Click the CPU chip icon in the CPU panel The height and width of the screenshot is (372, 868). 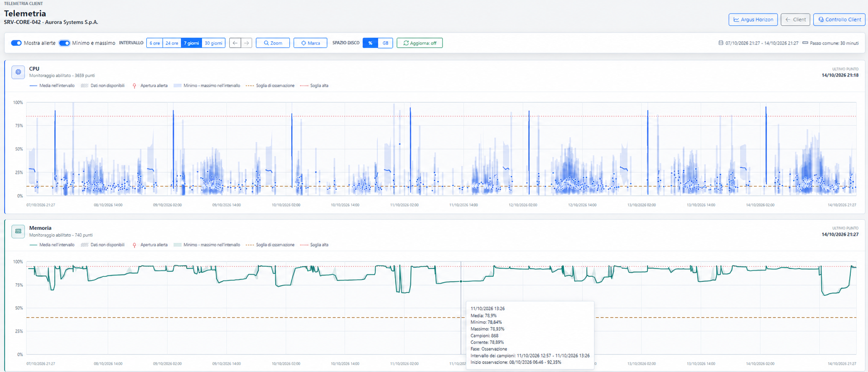18,72
